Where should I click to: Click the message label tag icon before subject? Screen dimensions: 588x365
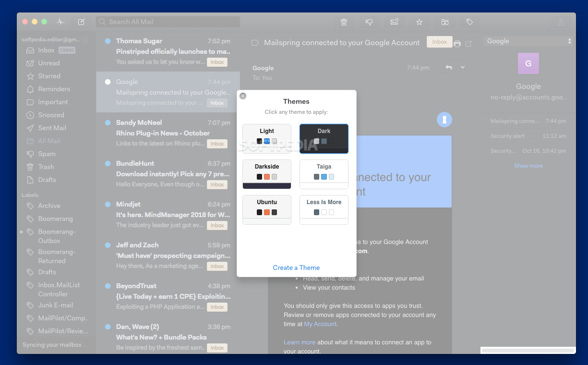point(255,43)
